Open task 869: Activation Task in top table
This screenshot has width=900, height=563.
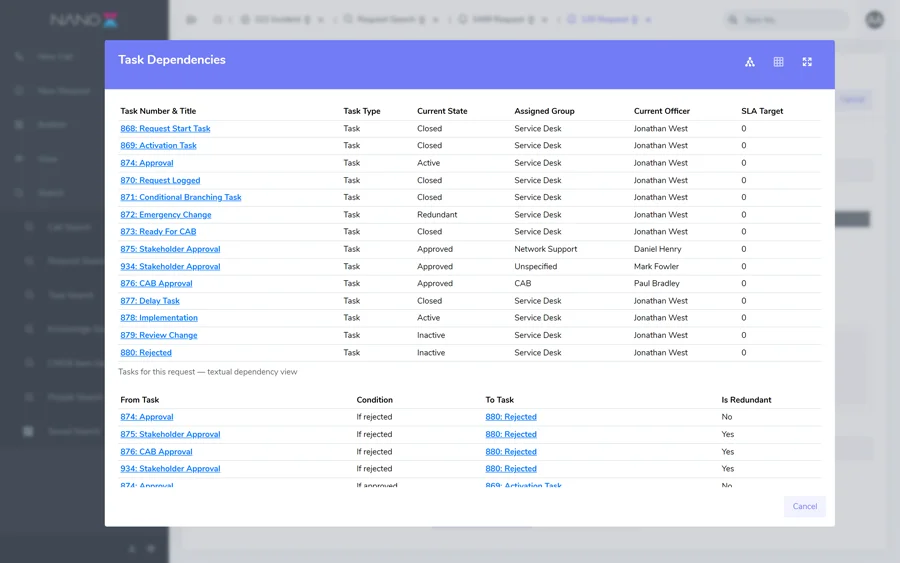(x=158, y=146)
